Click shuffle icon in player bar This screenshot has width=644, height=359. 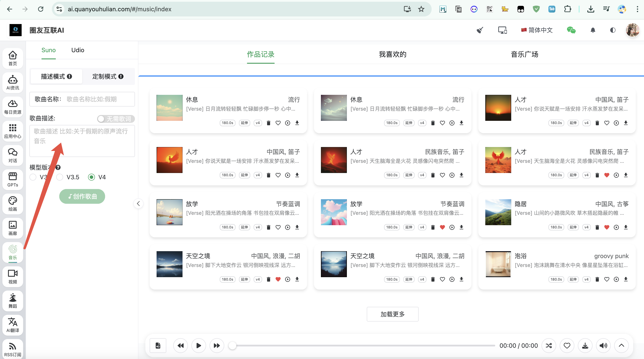[x=548, y=346]
